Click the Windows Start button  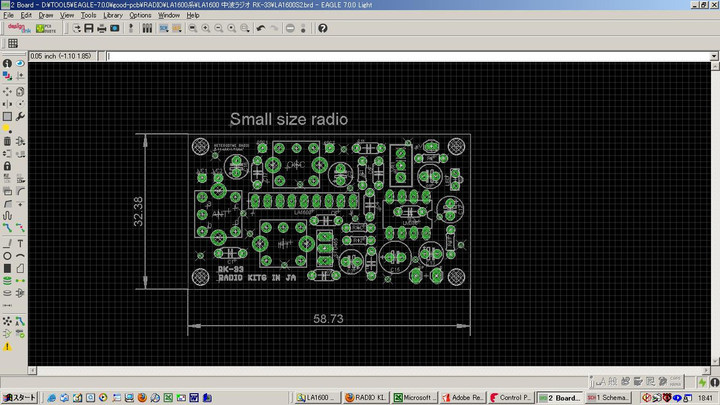19,397
